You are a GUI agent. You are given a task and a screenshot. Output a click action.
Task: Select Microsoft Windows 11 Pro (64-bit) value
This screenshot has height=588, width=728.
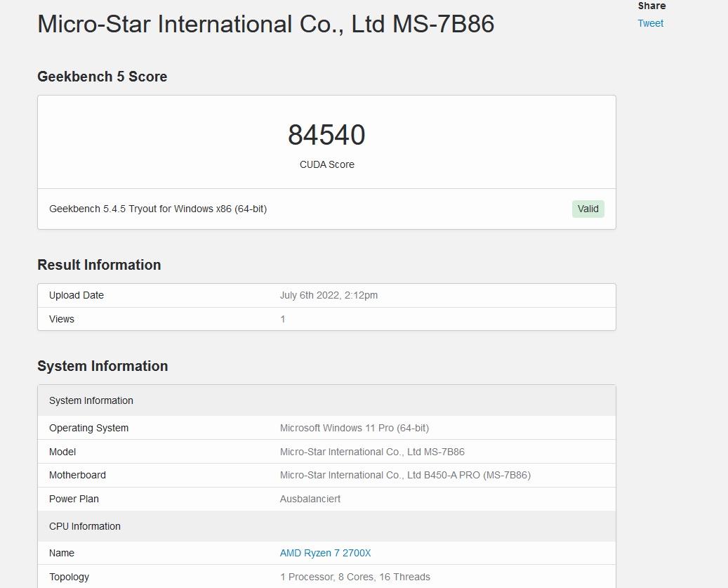point(355,428)
